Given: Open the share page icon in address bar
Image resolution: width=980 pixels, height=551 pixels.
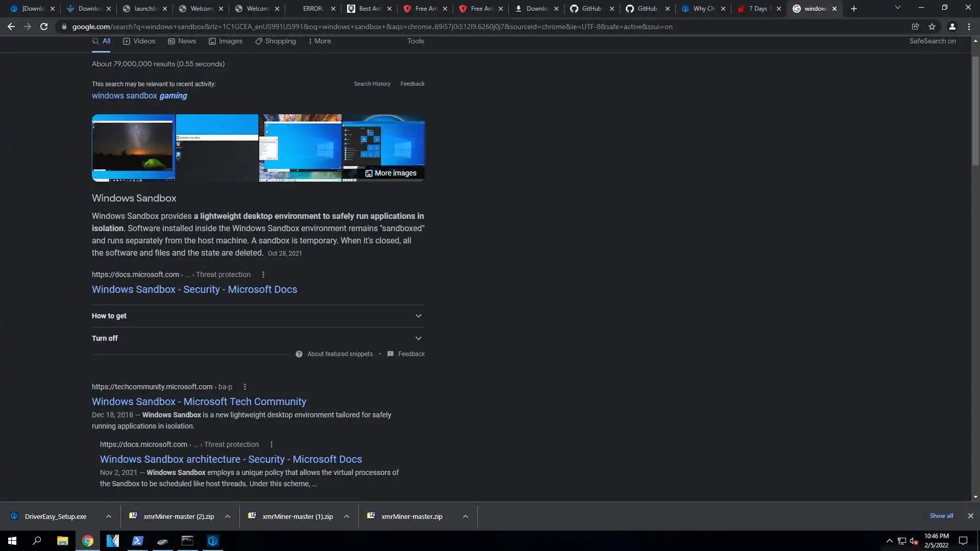Looking at the screenshot, I should tap(915, 27).
